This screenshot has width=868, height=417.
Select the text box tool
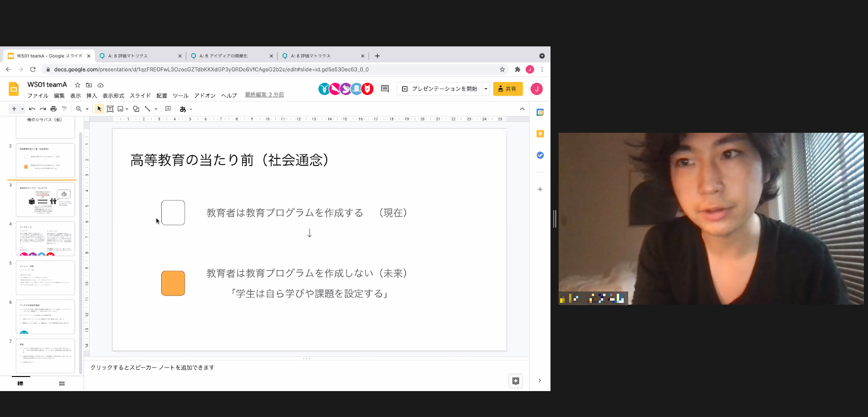(110, 109)
